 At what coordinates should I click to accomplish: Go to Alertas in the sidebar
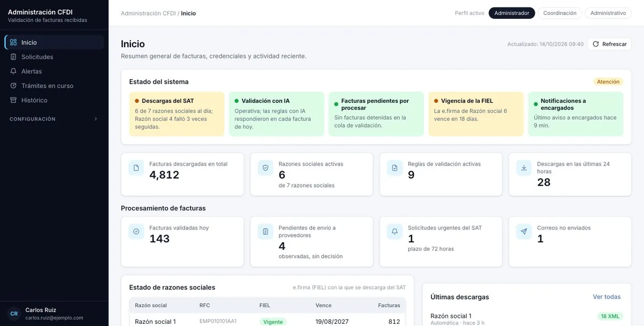pyautogui.click(x=54, y=71)
